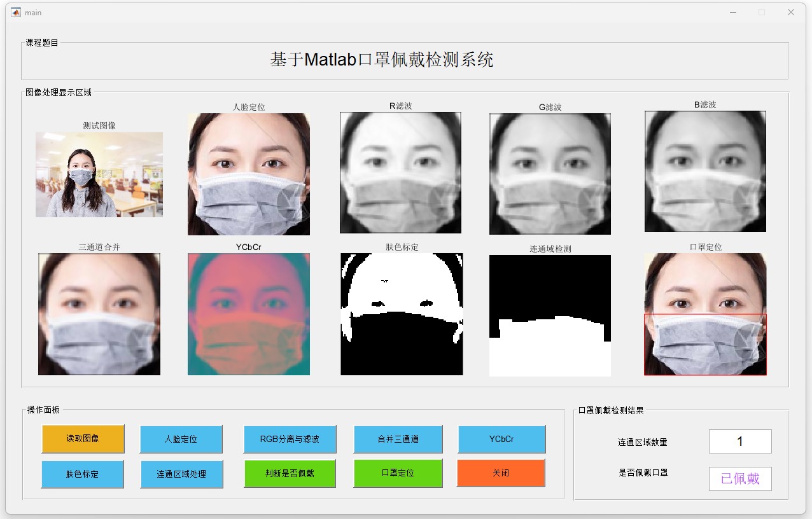Click the 课程题目 panel label

coord(42,43)
